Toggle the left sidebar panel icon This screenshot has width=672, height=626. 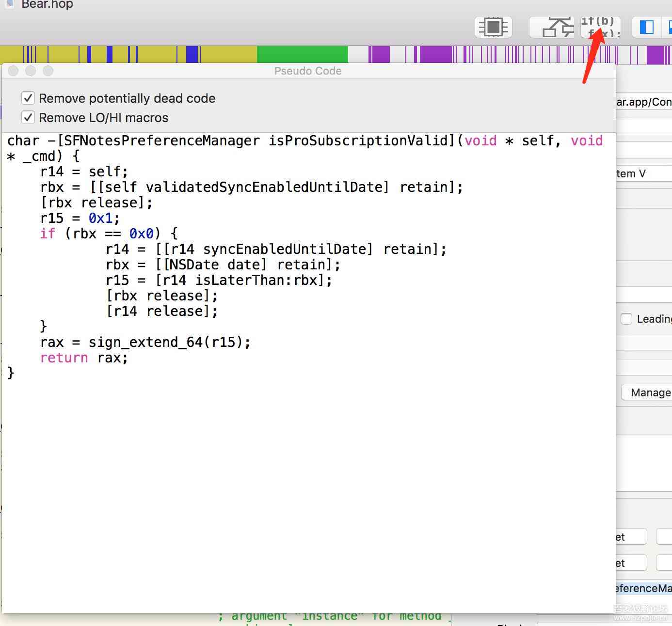click(647, 27)
